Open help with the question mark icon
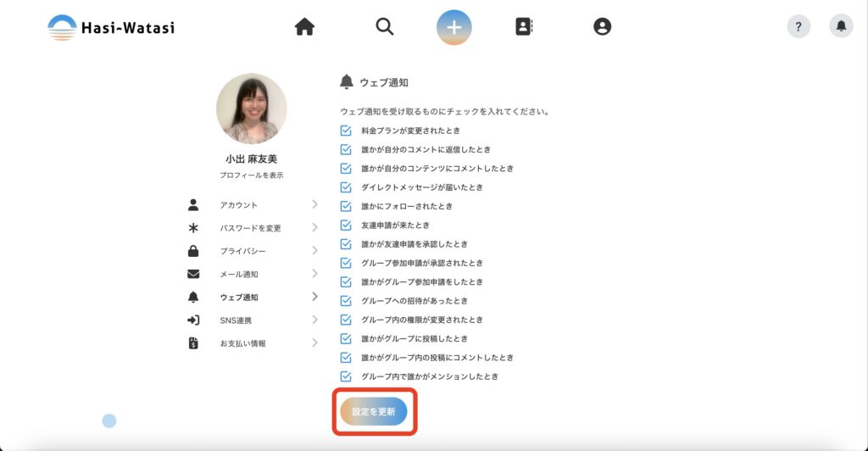Screen dimensions: 868x451 coord(798,26)
